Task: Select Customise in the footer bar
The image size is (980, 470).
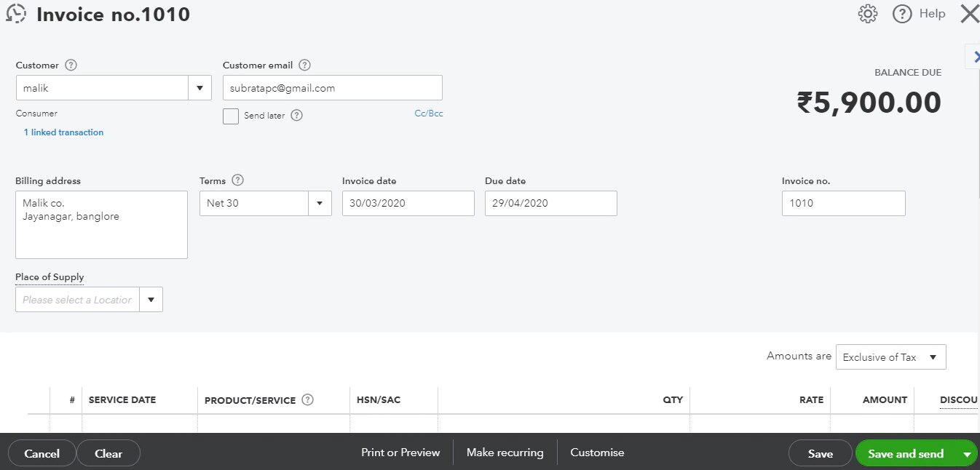Action: 597,453
